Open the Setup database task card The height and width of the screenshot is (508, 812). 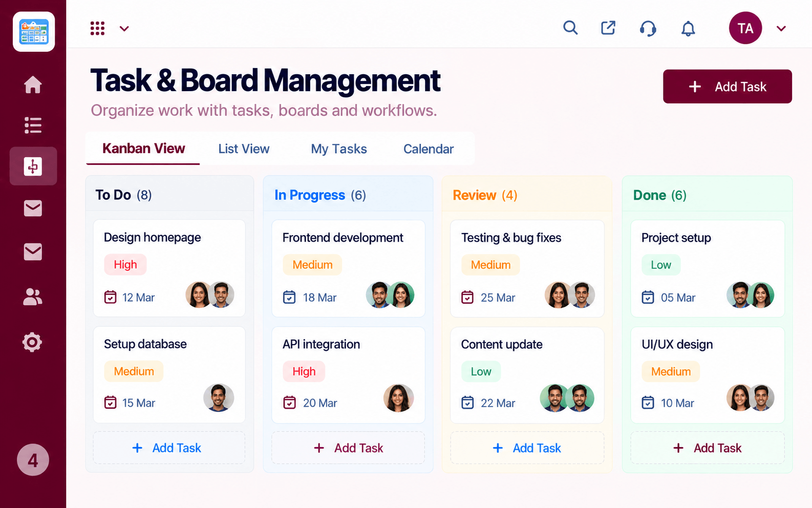coord(169,375)
